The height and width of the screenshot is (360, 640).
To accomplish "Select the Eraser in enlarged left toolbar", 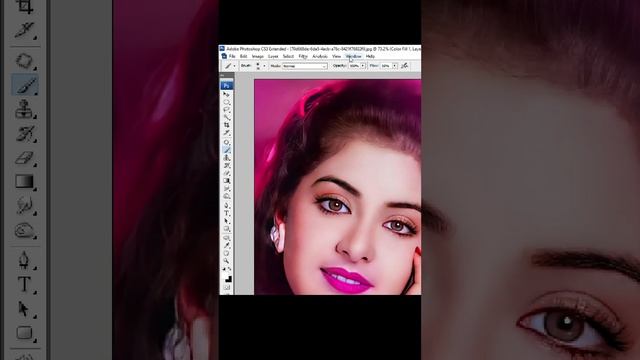I will click(x=24, y=158).
